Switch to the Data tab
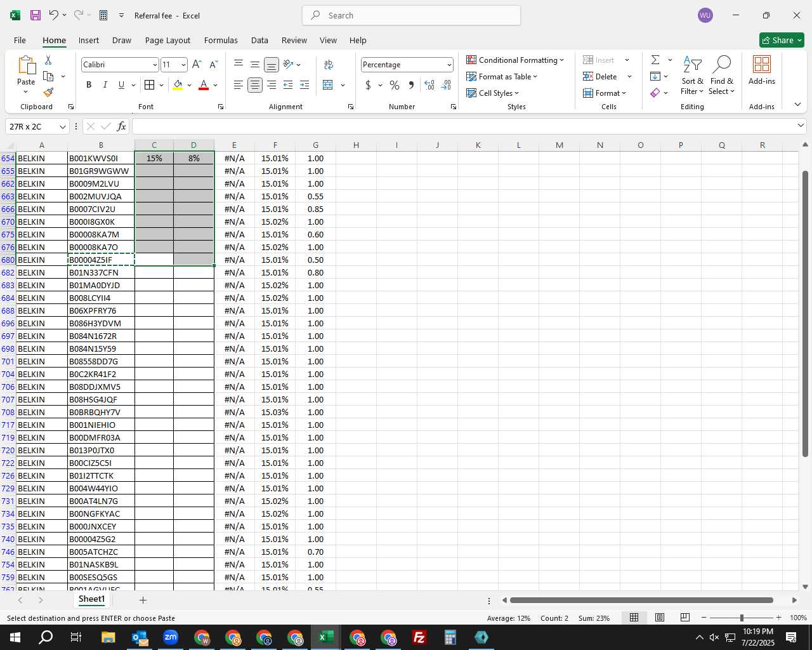 (259, 40)
